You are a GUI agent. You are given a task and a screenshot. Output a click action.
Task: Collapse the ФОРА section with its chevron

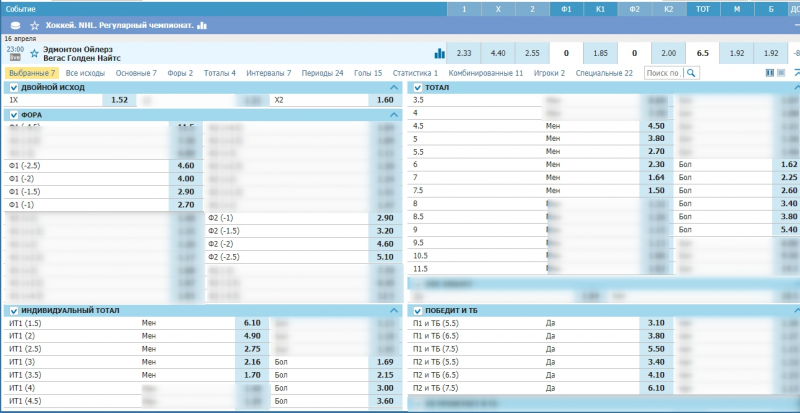(x=393, y=115)
